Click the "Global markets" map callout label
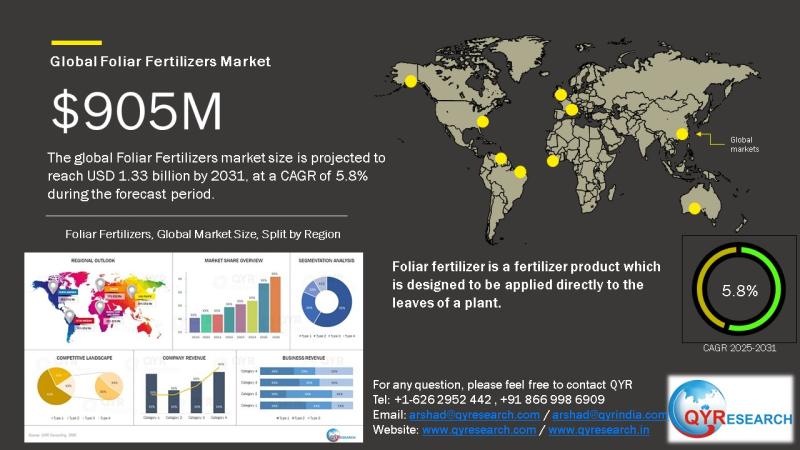Viewport: 800px width, 450px height. coord(744,144)
